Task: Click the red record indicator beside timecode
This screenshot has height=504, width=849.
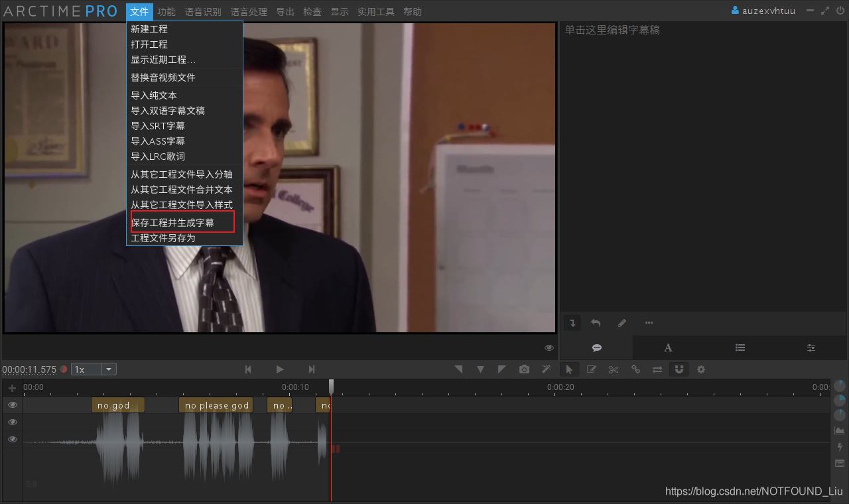Action: 64,369
